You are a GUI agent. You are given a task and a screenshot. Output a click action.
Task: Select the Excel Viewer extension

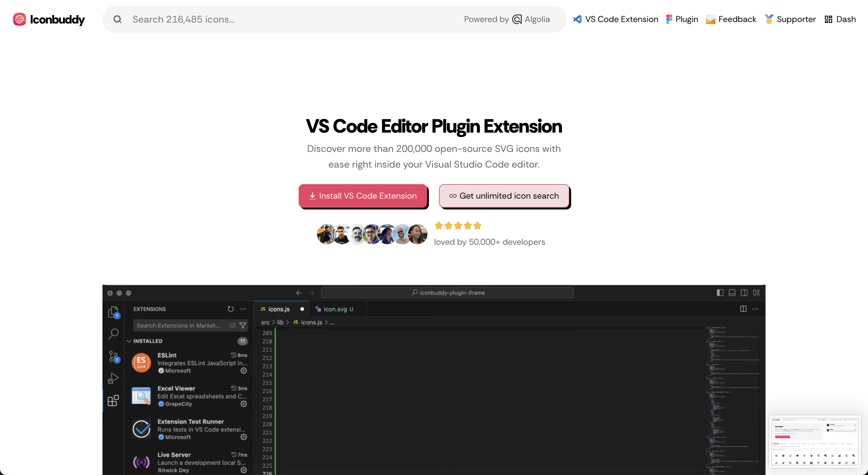point(190,395)
